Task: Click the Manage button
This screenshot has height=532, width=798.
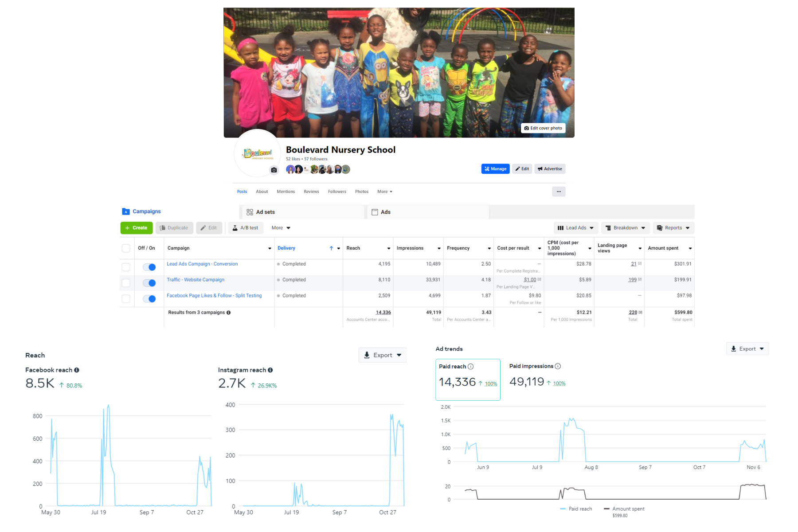Action: pos(495,169)
